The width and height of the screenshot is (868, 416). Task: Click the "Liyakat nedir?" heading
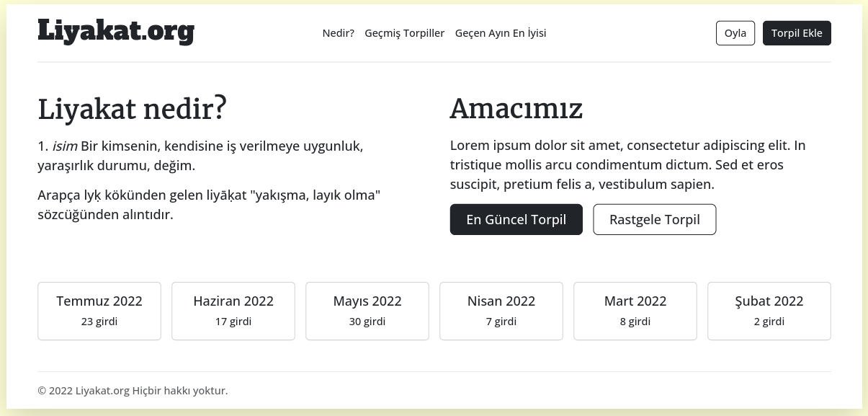(133, 109)
